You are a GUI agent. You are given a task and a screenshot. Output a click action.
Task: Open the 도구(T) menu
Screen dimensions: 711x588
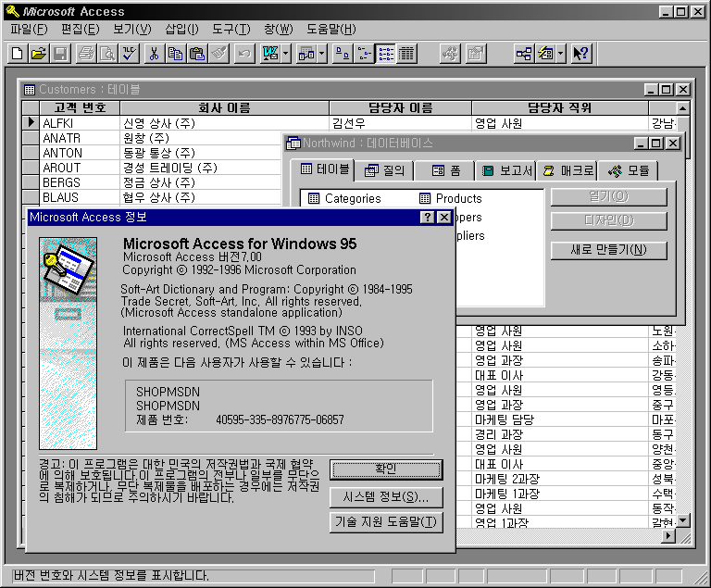[231, 30]
